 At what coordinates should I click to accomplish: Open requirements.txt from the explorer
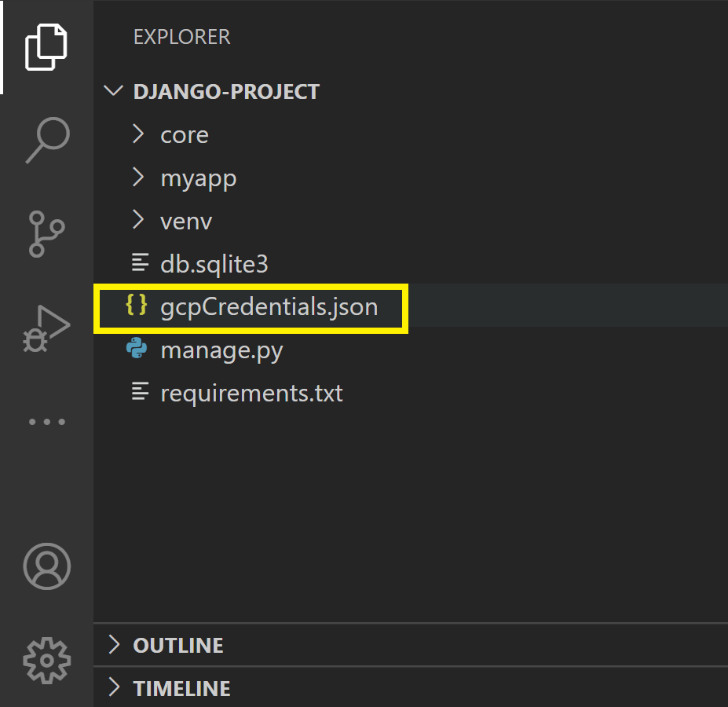point(251,393)
